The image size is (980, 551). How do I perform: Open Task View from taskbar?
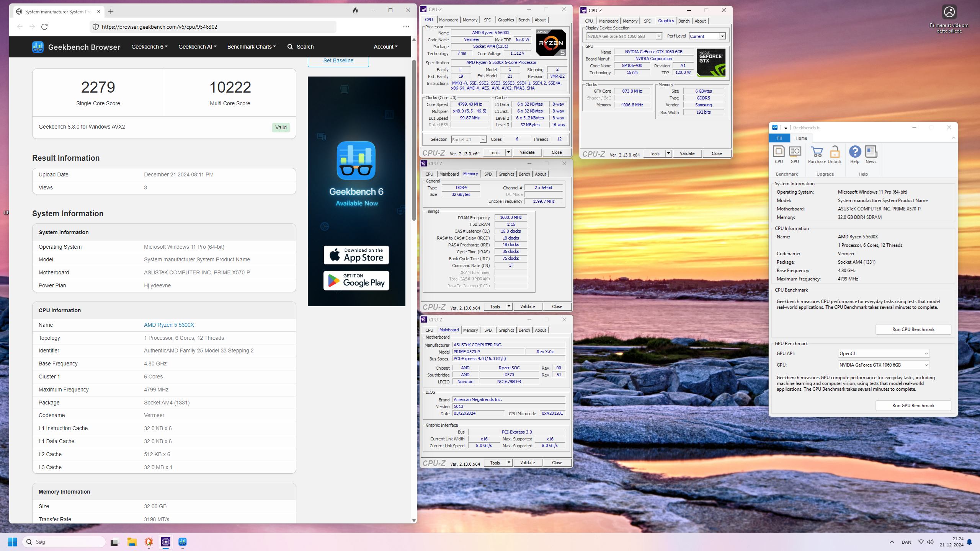click(114, 542)
